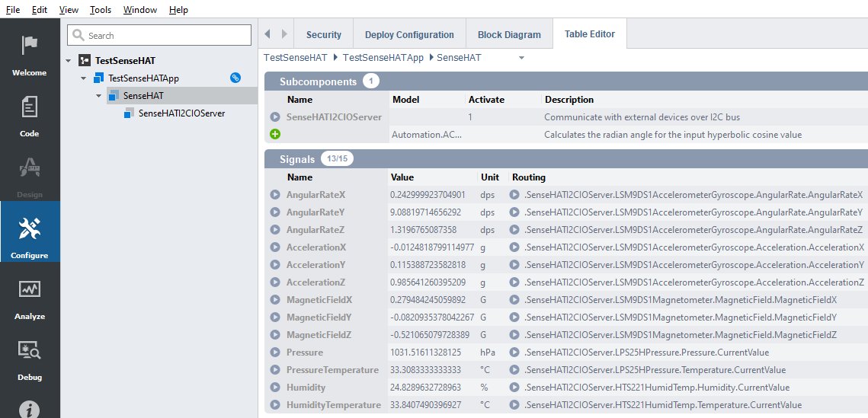The height and width of the screenshot is (418, 868).
Task: Open the Code sidebar panel
Action: pos(29,114)
